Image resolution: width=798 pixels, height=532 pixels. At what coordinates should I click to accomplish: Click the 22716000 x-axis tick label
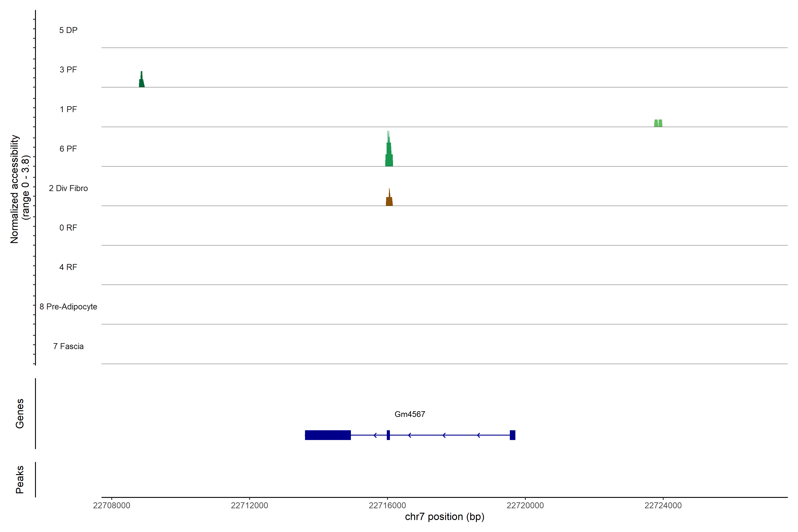[387, 506]
